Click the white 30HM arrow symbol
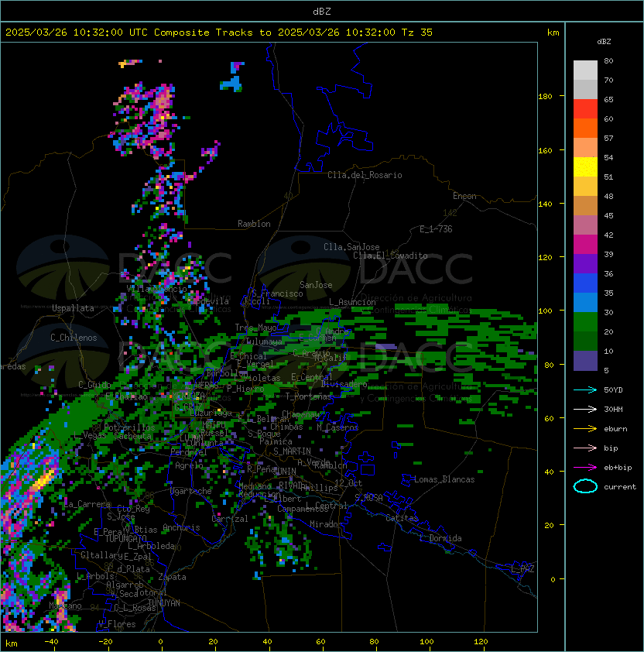 [585, 409]
